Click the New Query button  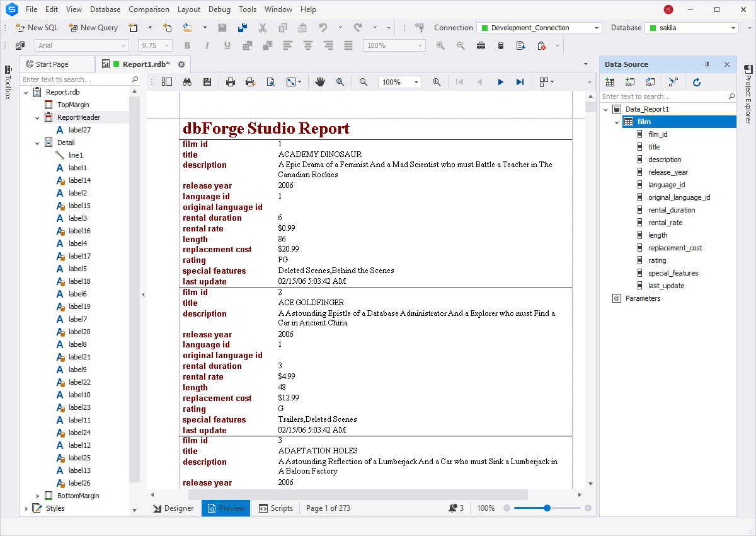[x=93, y=28]
